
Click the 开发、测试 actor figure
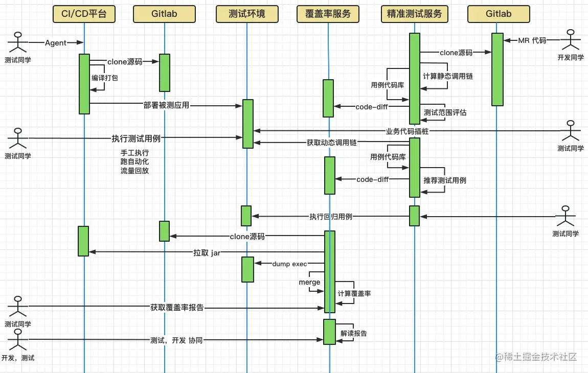pos(17,340)
